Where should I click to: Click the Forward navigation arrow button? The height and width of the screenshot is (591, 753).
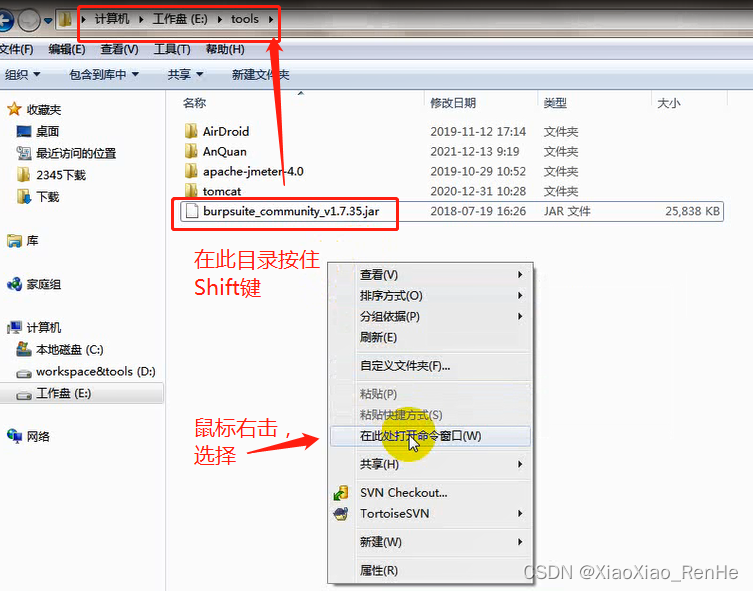[29, 21]
